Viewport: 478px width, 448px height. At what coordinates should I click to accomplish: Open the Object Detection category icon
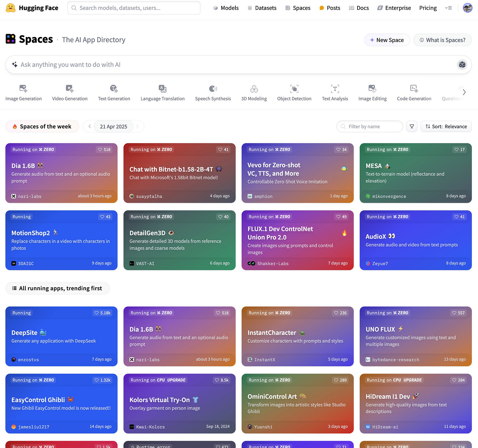[x=294, y=89]
